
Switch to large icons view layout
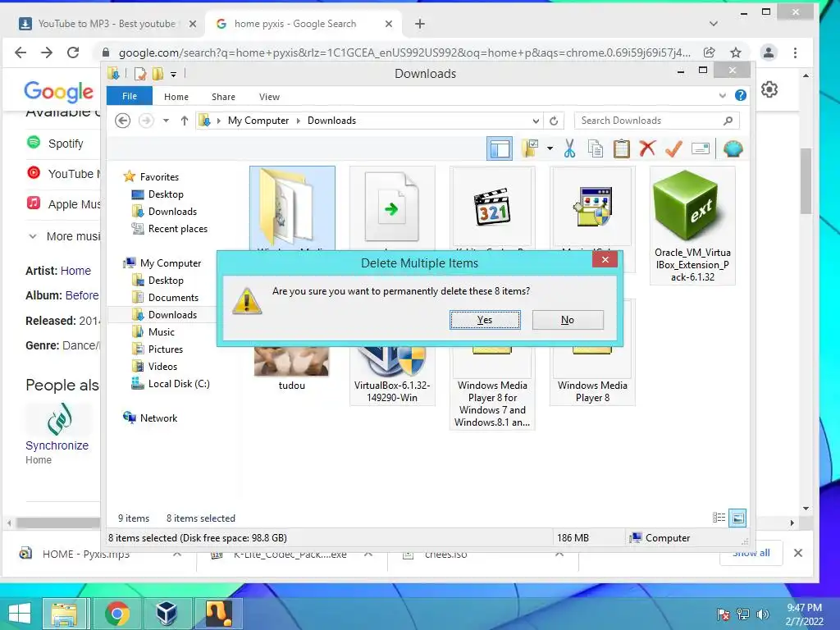737,518
